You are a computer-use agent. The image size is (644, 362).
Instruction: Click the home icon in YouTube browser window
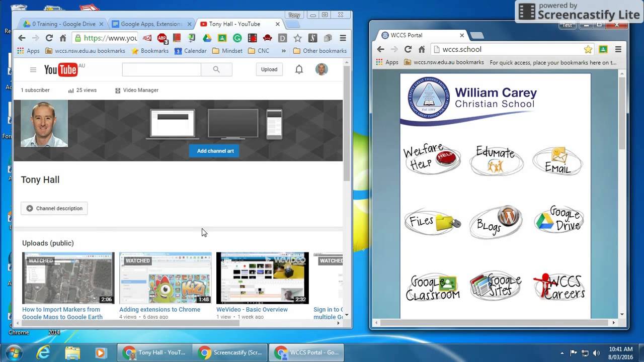point(63,38)
